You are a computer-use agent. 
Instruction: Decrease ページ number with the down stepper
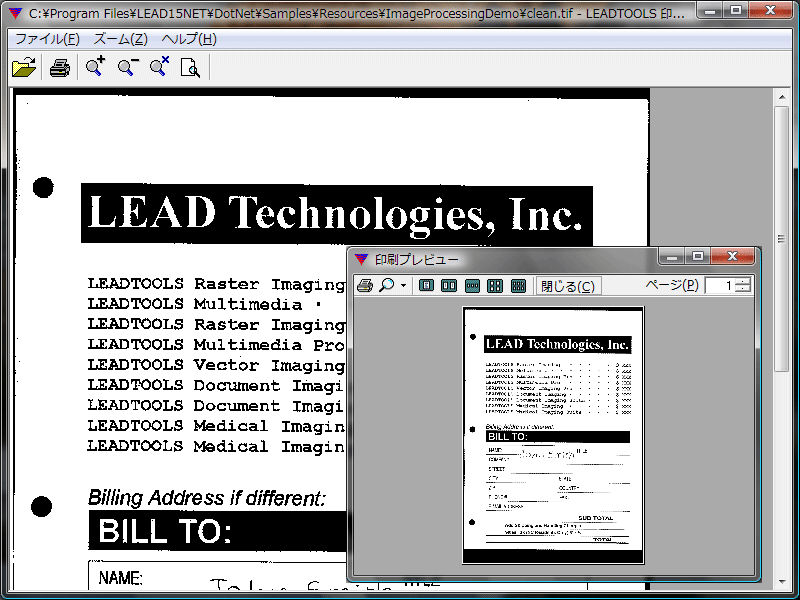point(744,289)
